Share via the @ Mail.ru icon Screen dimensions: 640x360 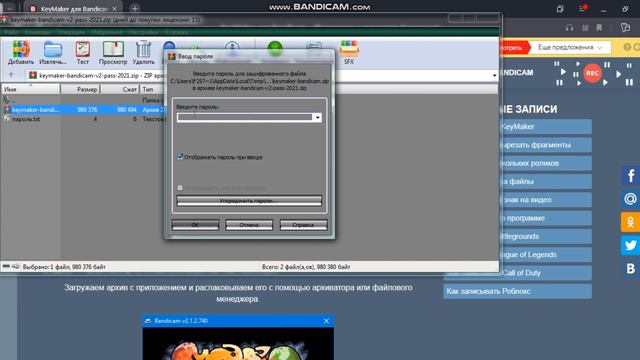pyautogui.click(x=631, y=199)
